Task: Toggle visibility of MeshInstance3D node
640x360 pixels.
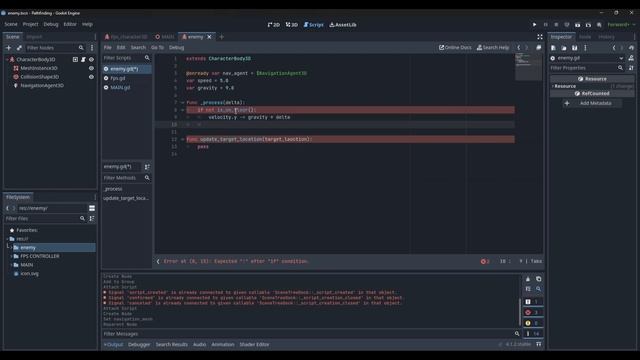Action: tap(91, 68)
